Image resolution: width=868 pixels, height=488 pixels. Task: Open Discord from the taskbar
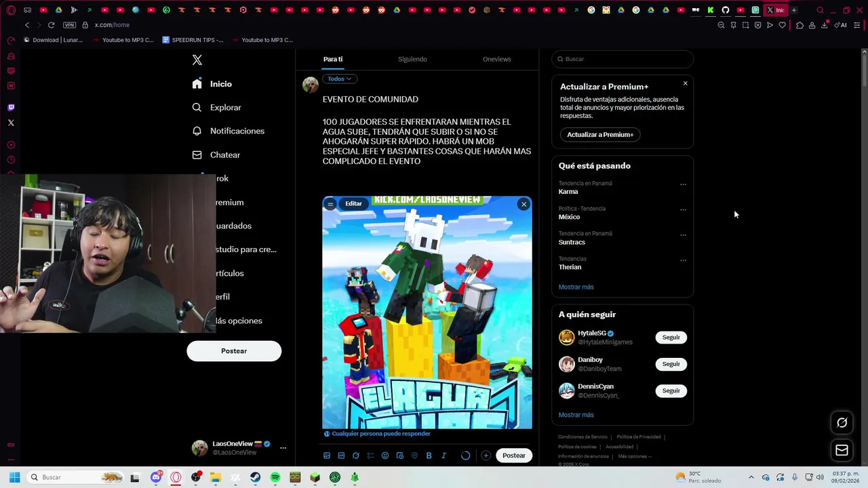pyautogui.click(x=156, y=477)
